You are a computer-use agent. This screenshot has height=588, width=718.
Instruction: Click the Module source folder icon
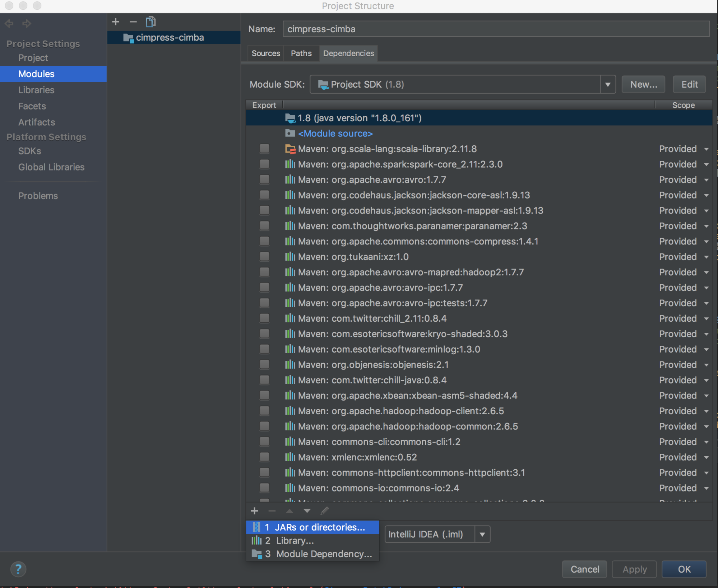tap(290, 133)
